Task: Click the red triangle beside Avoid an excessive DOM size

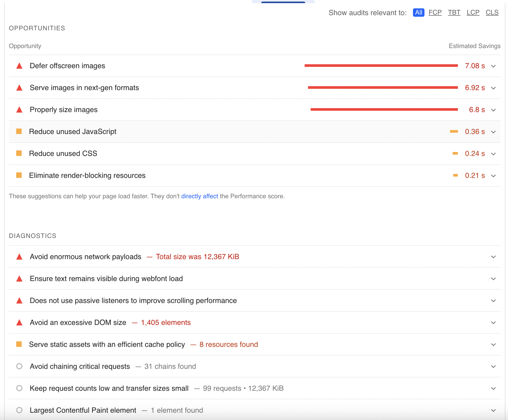Action: (19, 322)
